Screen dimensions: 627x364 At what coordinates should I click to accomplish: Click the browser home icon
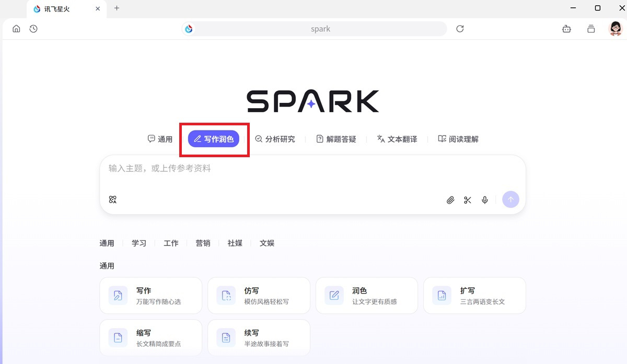pos(16,29)
